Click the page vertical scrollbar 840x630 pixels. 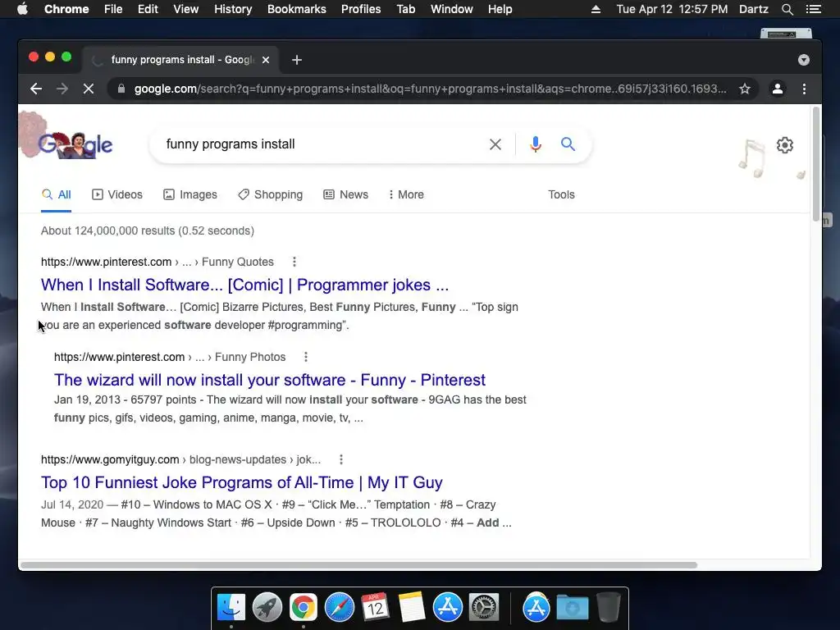point(816,163)
